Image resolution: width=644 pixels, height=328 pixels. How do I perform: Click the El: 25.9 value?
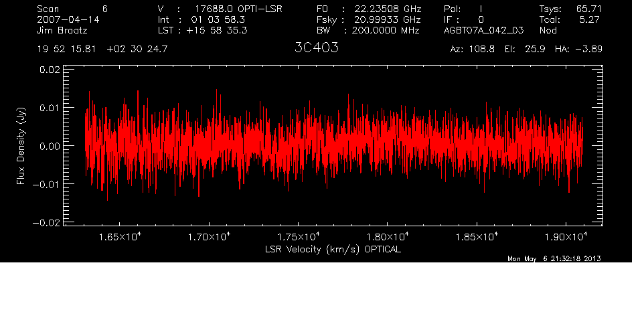tap(525, 50)
